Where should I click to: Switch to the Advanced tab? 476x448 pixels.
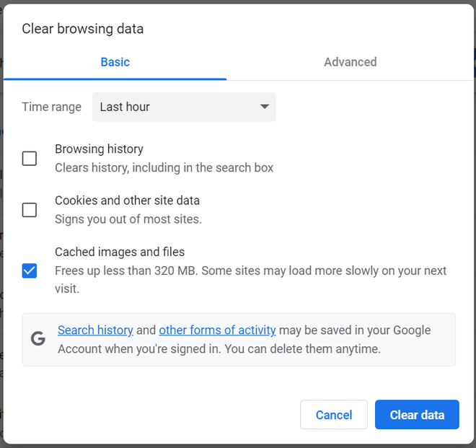(x=350, y=62)
